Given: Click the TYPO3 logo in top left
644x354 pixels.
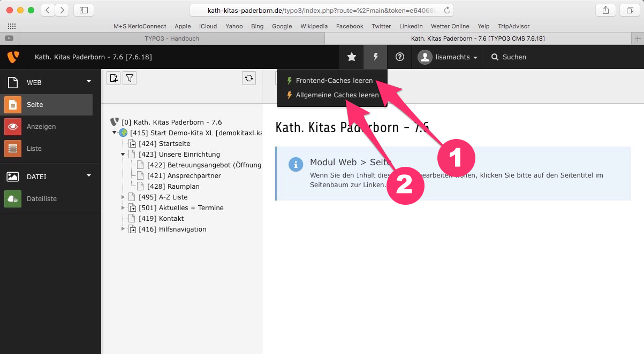Looking at the screenshot, I should (x=13, y=57).
